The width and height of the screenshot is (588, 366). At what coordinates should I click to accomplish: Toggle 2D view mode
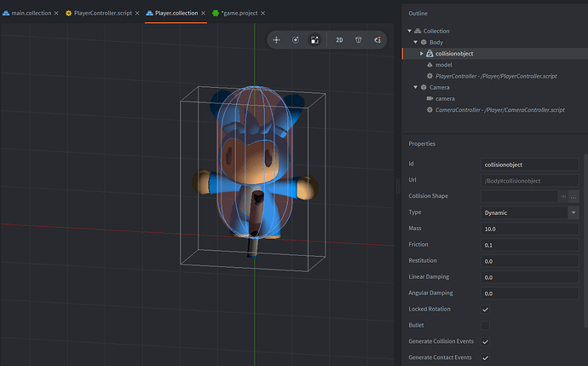tap(339, 40)
